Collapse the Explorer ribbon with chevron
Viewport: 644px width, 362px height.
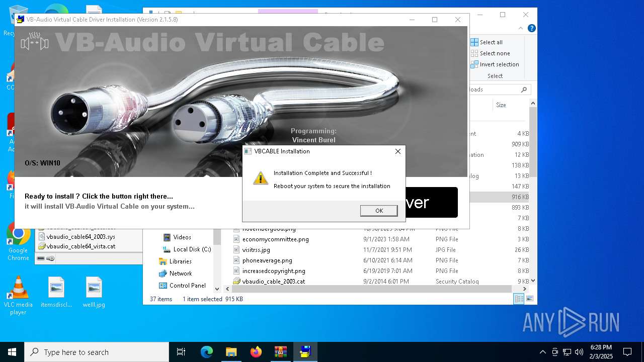(x=521, y=29)
